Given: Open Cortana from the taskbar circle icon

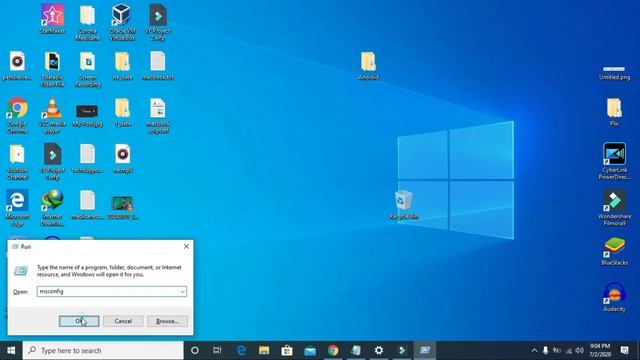Looking at the screenshot, I should 195,350.
